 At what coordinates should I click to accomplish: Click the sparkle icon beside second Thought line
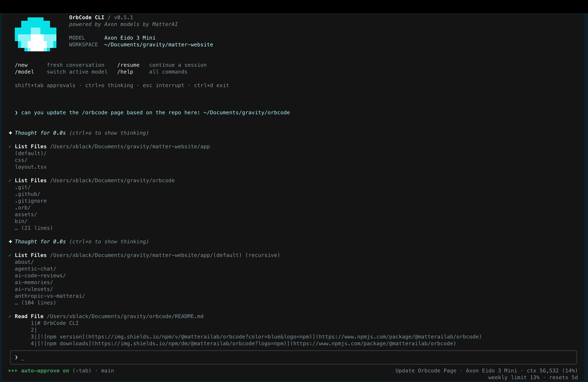pyautogui.click(x=10, y=242)
